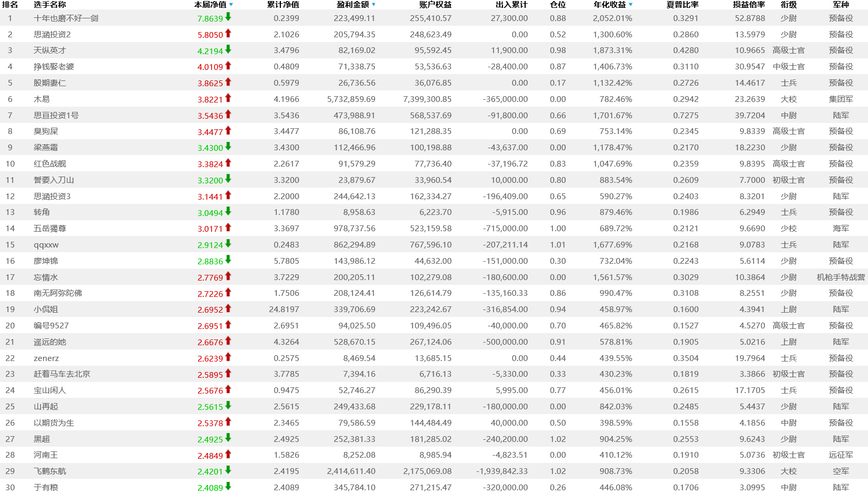Image resolution: width=868 pixels, height=495 pixels.
Task: Click red up arrow for 红色战舰
Action: click(x=228, y=163)
